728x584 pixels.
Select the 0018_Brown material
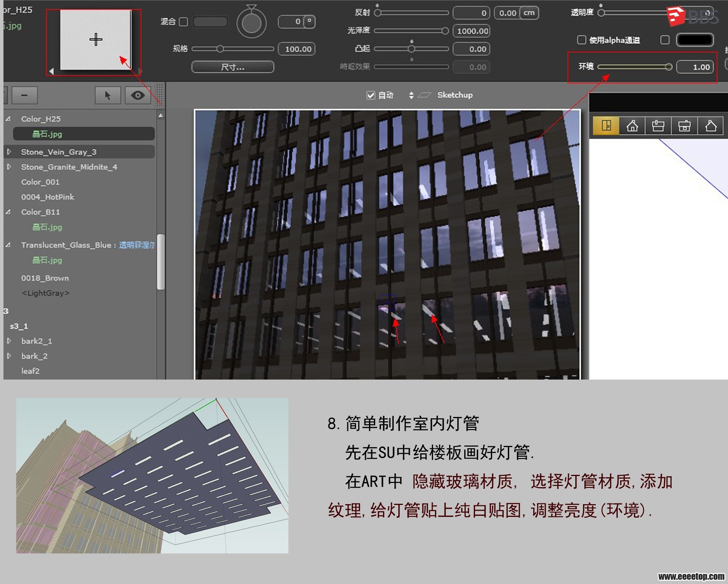[x=45, y=278]
